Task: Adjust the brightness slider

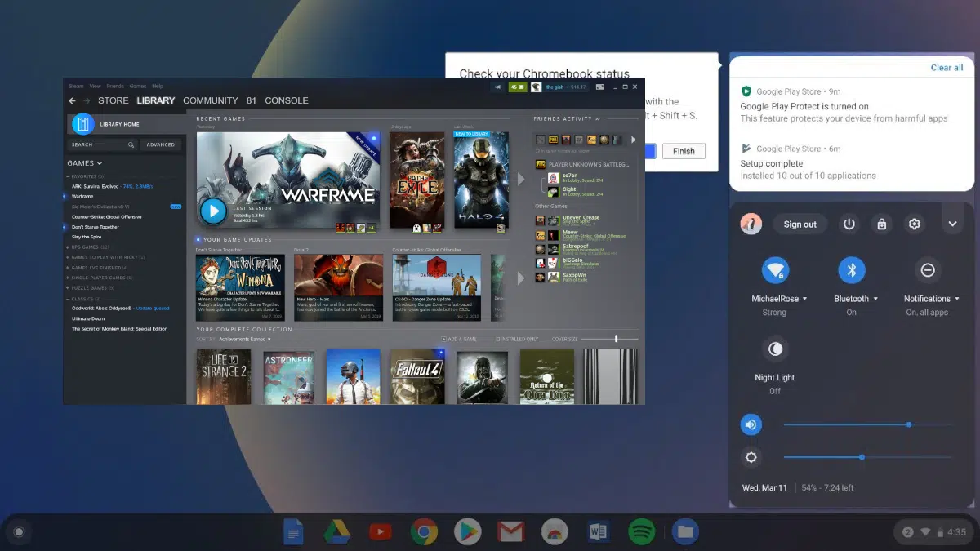Action: [x=868, y=457]
